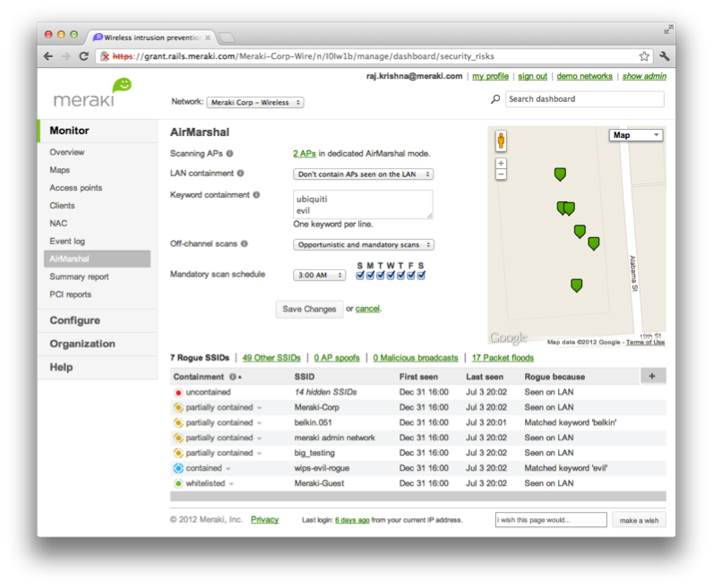Click blue contained icon for wips-evil-rogue
713x588 pixels.
pos(178,468)
